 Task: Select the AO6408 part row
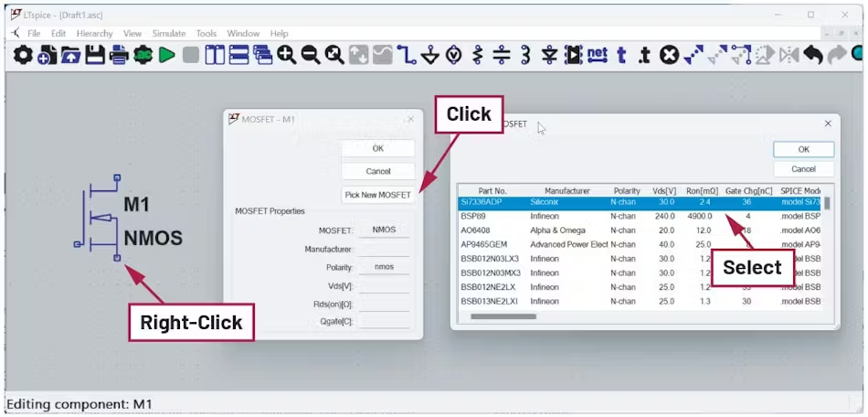641,230
